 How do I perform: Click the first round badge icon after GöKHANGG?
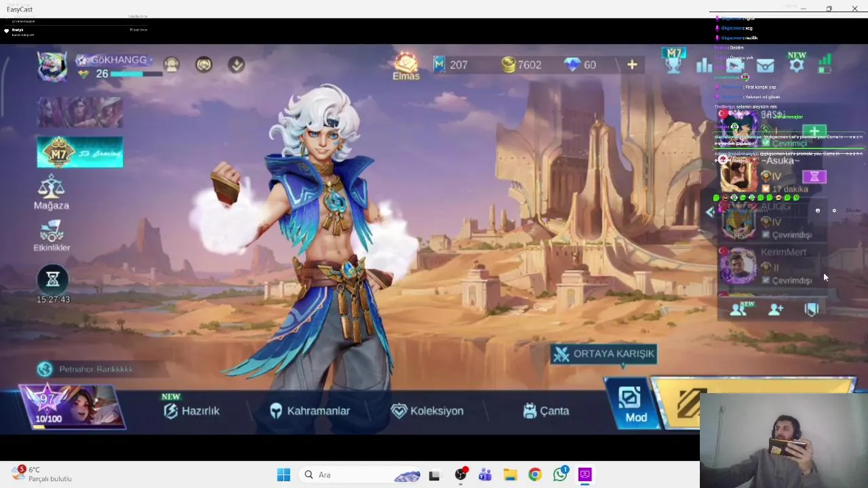point(172,64)
